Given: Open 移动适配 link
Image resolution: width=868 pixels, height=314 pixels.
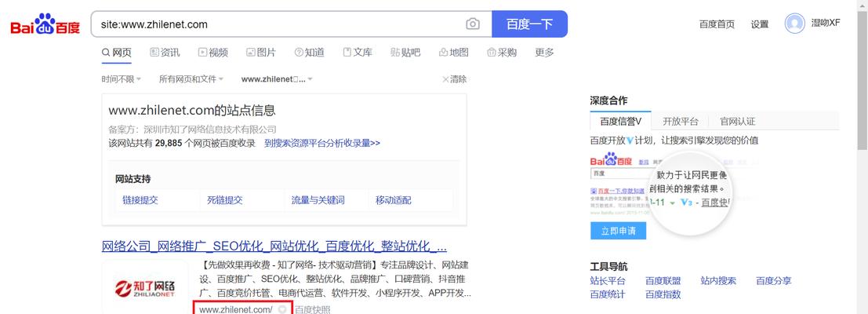Looking at the screenshot, I should 394,200.
